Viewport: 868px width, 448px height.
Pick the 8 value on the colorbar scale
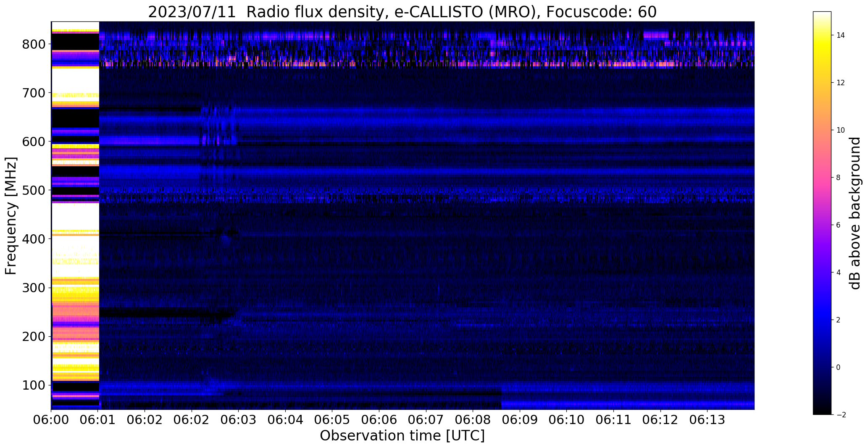coord(838,178)
